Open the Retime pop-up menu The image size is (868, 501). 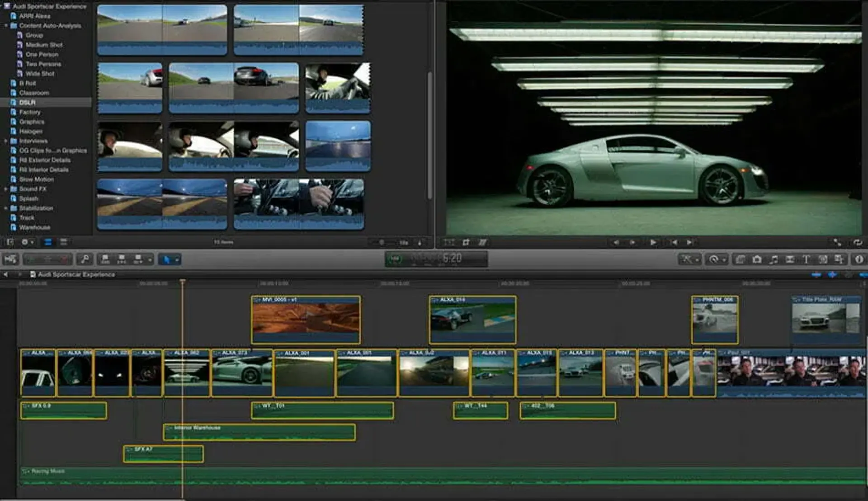coord(717,259)
